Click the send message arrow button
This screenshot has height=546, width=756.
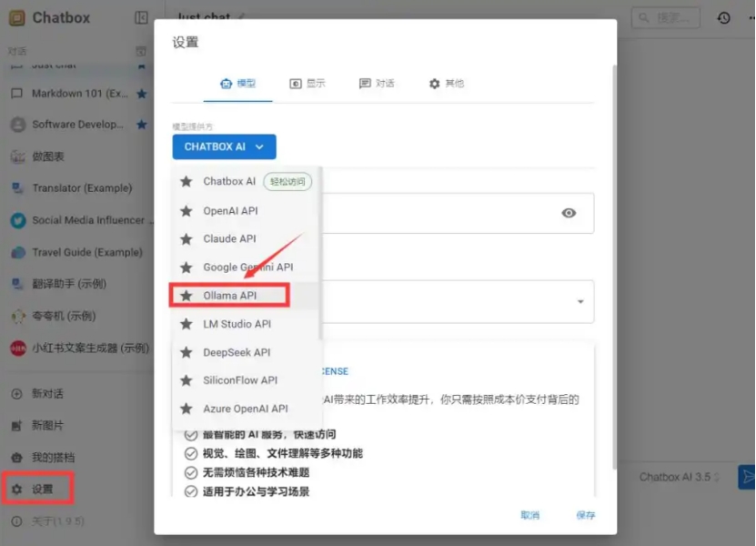click(x=747, y=477)
